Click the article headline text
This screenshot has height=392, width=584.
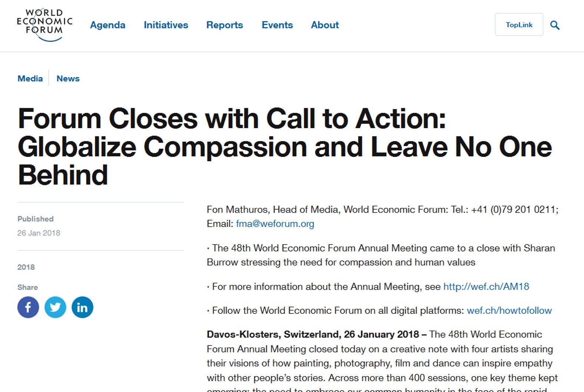pyautogui.click(x=285, y=147)
